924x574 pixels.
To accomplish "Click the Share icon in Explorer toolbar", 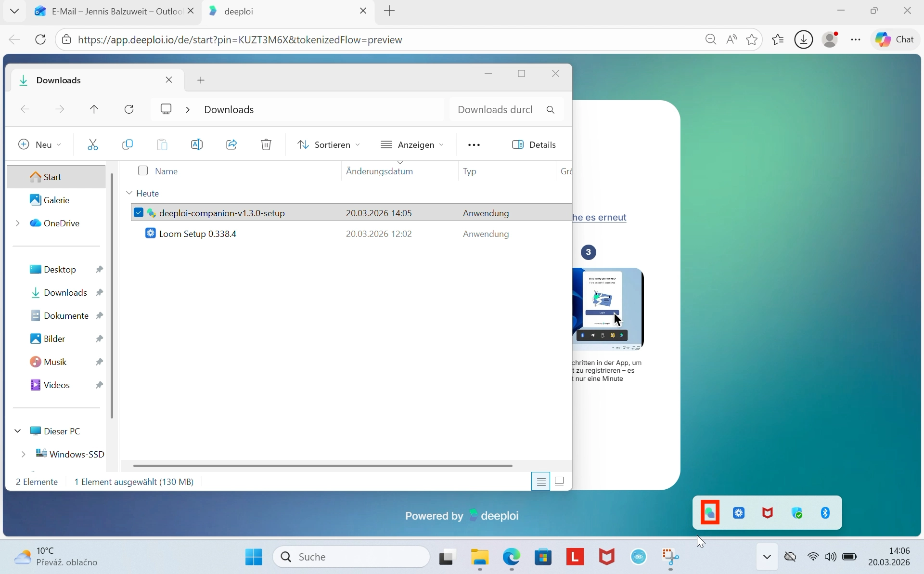I will coord(231,144).
